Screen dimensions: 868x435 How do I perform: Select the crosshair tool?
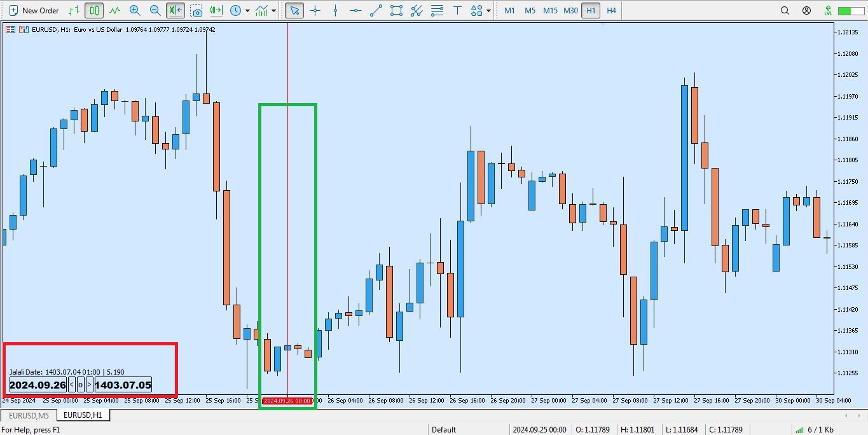pos(315,10)
